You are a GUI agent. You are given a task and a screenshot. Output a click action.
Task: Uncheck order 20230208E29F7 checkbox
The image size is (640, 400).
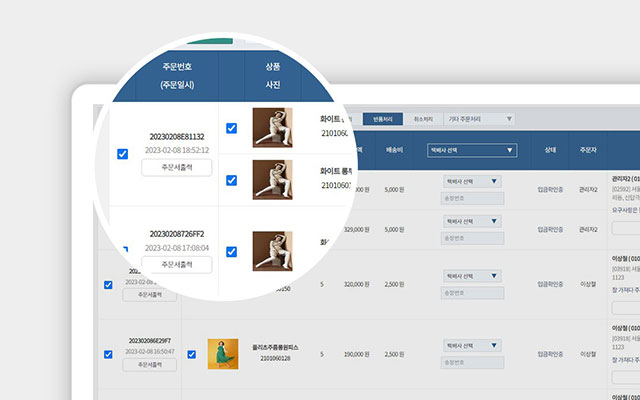pyautogui.click(x=108, y=354)
